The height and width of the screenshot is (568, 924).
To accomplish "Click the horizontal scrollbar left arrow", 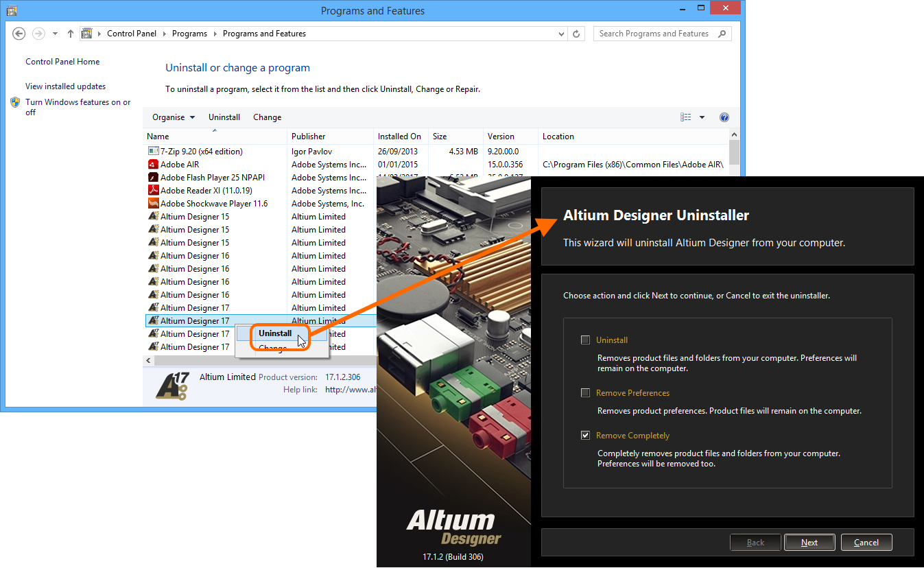I will (149, 360).
